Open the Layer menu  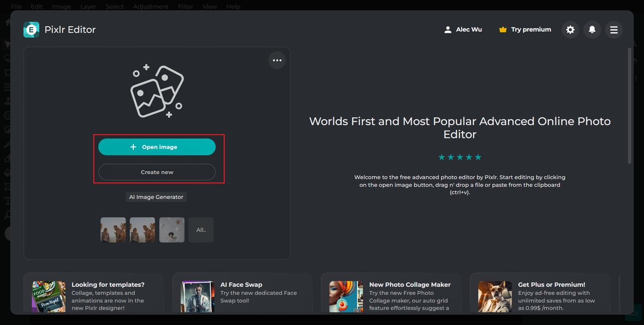(x=89, y=7)
